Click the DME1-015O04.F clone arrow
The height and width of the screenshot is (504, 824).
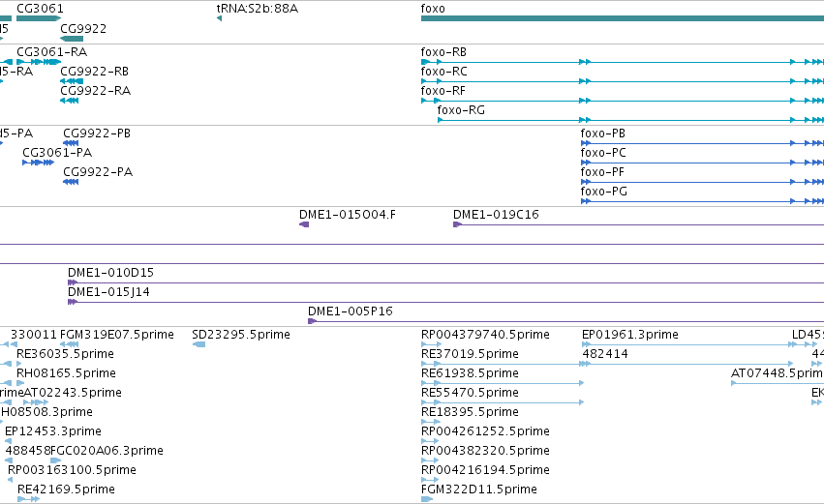click(x=304, y=224)
